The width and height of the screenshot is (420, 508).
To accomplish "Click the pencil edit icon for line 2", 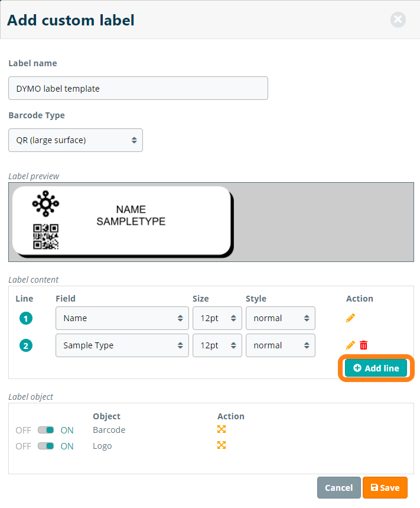I will [350, 345].
